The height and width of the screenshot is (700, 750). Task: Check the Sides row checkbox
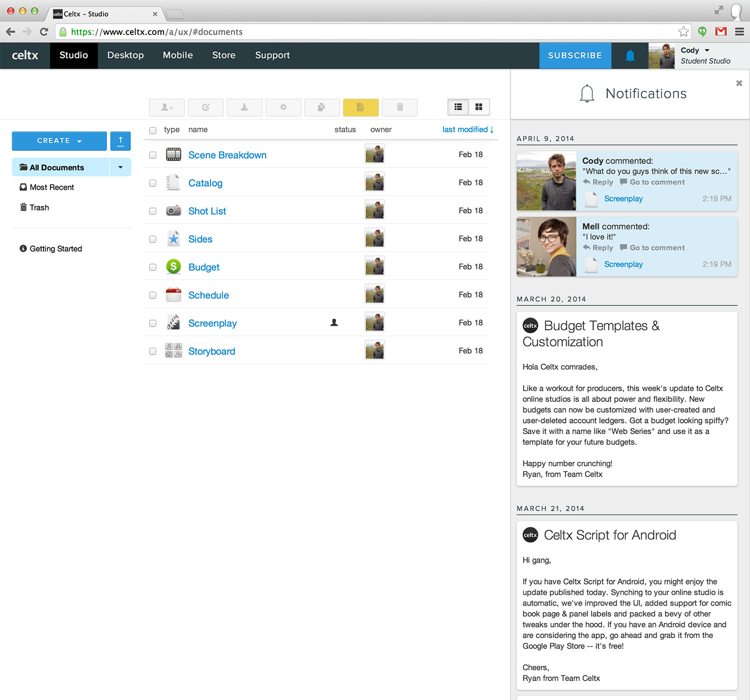[x=152, y=239]
